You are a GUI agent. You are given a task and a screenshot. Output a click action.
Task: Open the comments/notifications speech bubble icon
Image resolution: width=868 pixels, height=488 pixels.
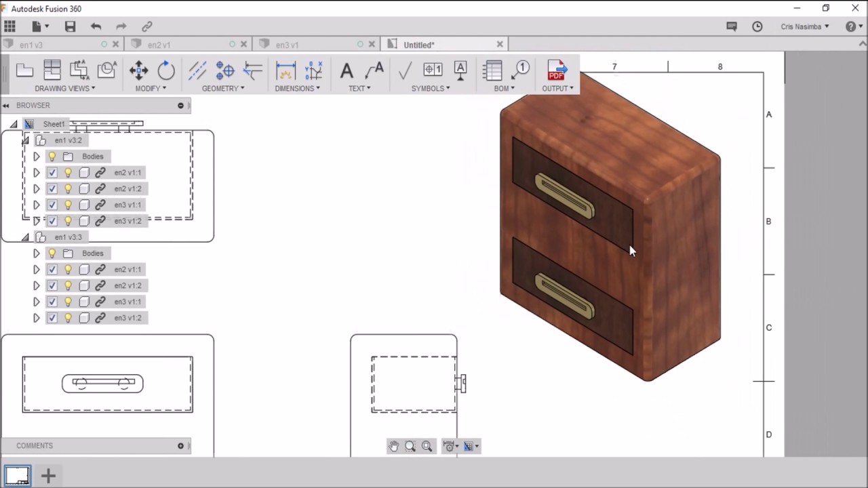(x=732, y=26)
